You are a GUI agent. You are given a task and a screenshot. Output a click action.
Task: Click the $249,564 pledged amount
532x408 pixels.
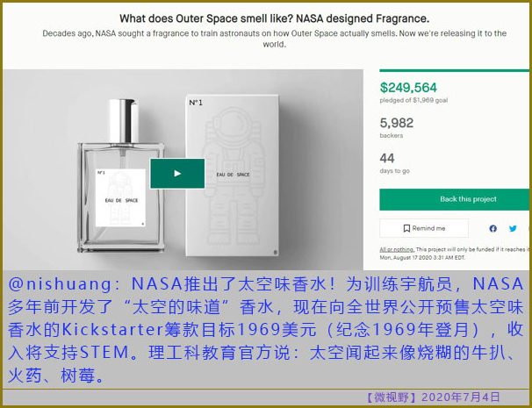click(x=408, y=88)
